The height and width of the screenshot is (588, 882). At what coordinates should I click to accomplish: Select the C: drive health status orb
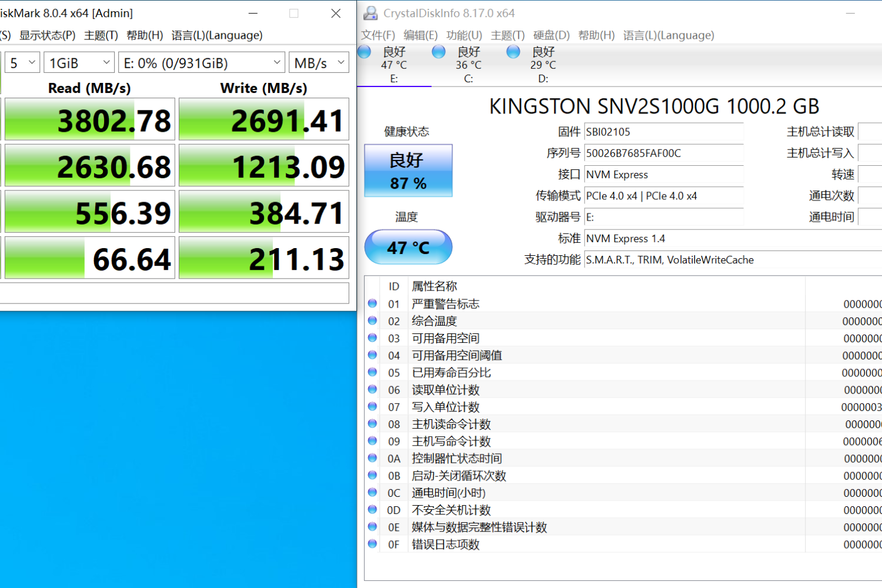439,52
